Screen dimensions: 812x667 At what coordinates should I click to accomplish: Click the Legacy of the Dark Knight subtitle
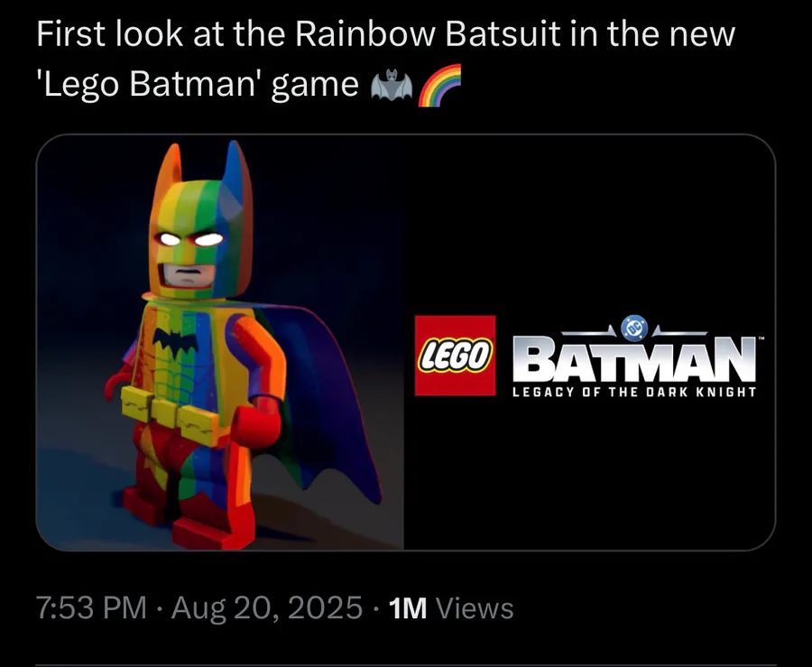click(634, 392)
